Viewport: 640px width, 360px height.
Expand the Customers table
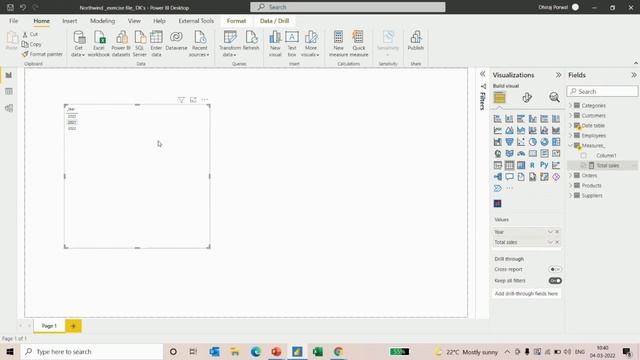(x=571, y=116)
